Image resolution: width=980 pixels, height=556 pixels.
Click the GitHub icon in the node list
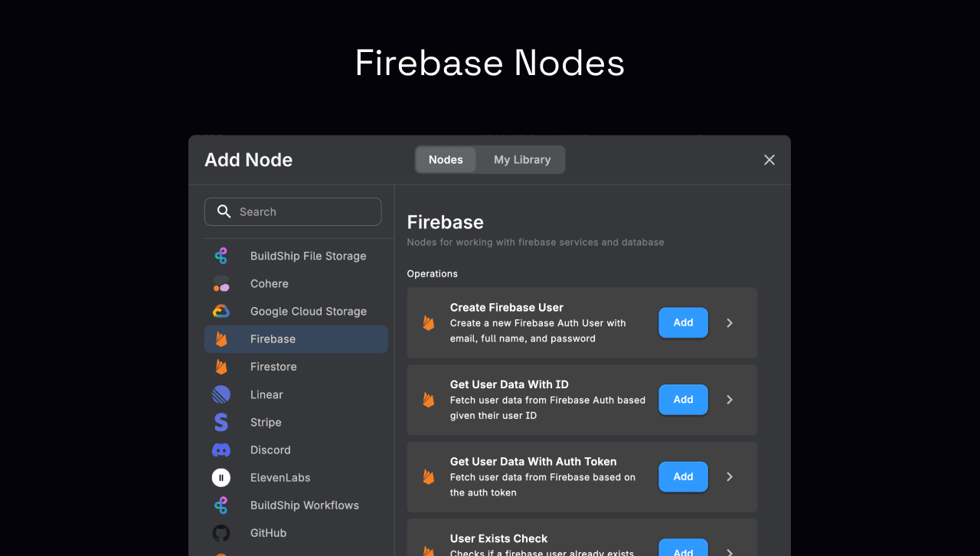220,532
